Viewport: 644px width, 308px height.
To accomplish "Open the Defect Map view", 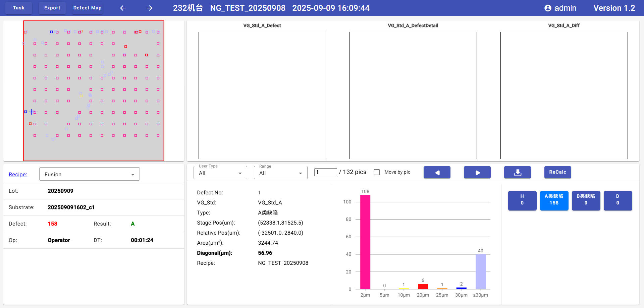I will click(x=87, y=8).
